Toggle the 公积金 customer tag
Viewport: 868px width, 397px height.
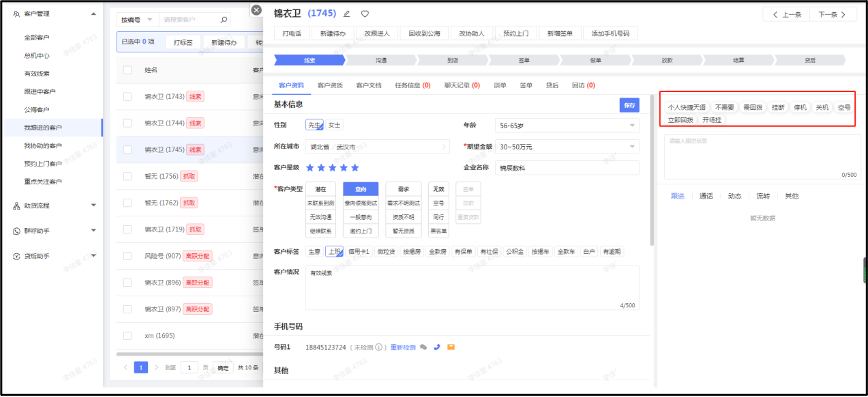coord(514,251)
